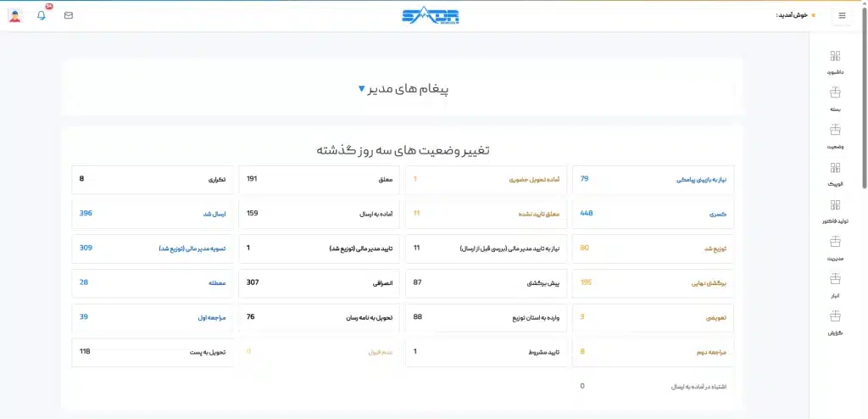Open the توزیع شد card showing 80
The width and height of the screenshot is (868, 419).
click(x=654, y=249)
